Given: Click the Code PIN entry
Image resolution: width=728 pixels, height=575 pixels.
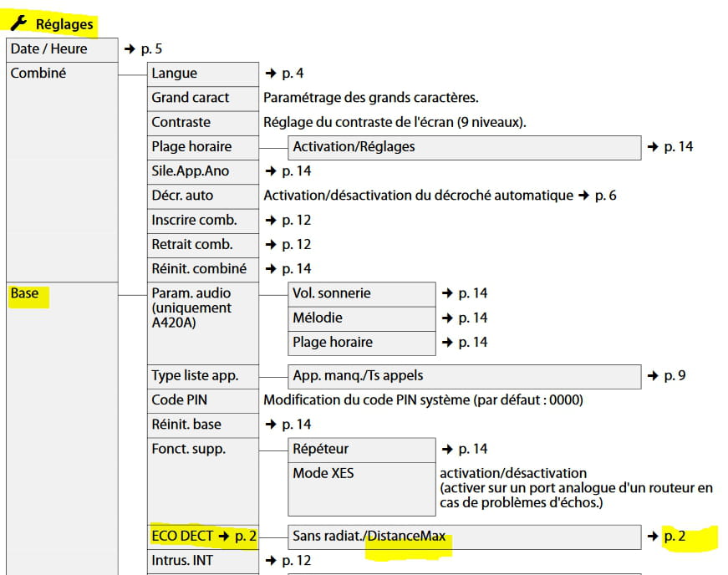Looking at the screenshot, I should click(x=203, y=401).
